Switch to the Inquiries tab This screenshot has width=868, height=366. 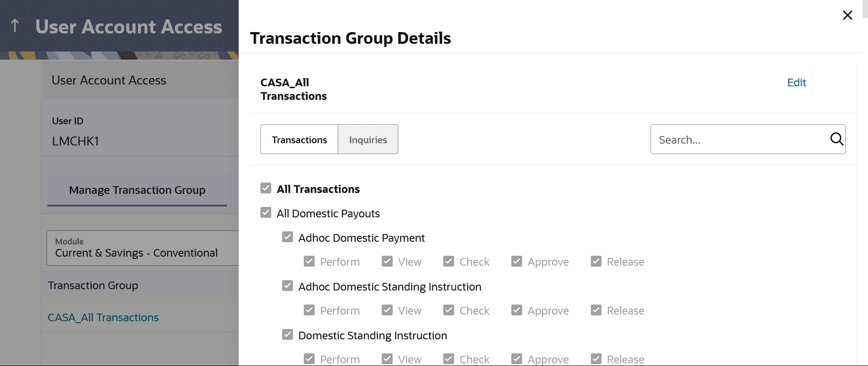point(368,140)
